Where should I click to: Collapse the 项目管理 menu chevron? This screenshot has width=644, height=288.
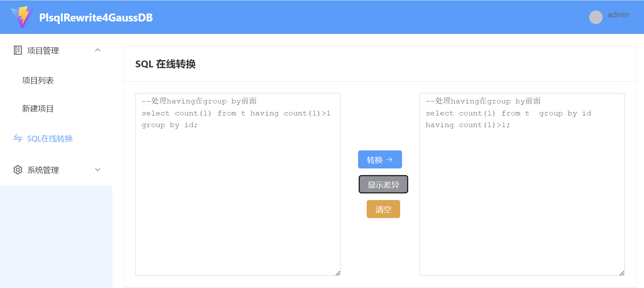coord(98,50)
